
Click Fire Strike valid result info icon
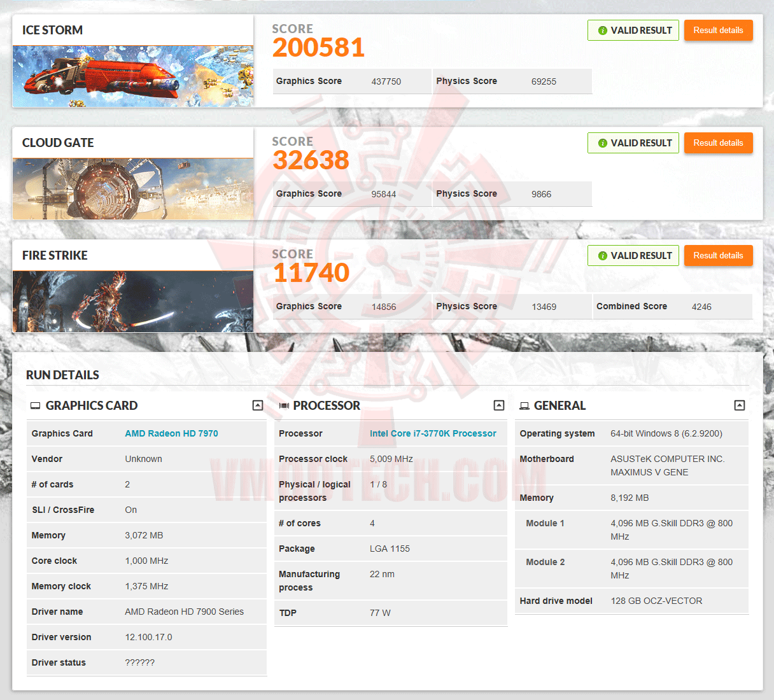point(602,256)
